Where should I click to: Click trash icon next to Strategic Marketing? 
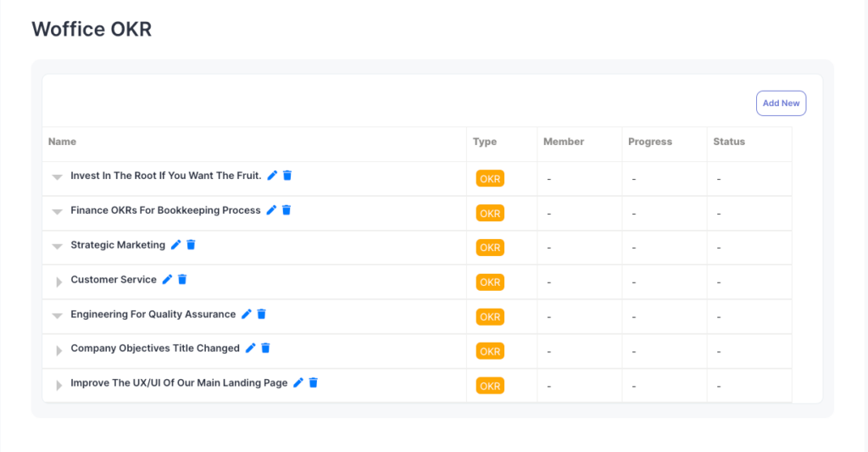[191, 245]
